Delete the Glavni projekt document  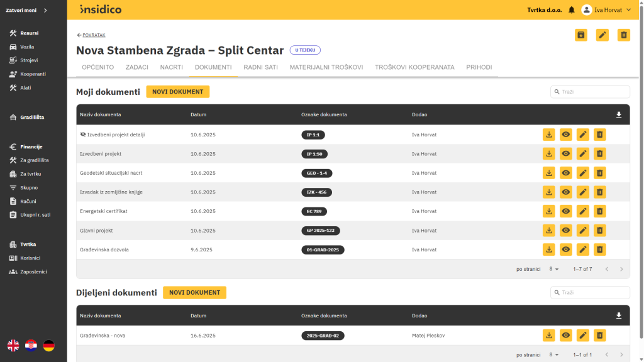pyautogui.click(x=600, y=231)
